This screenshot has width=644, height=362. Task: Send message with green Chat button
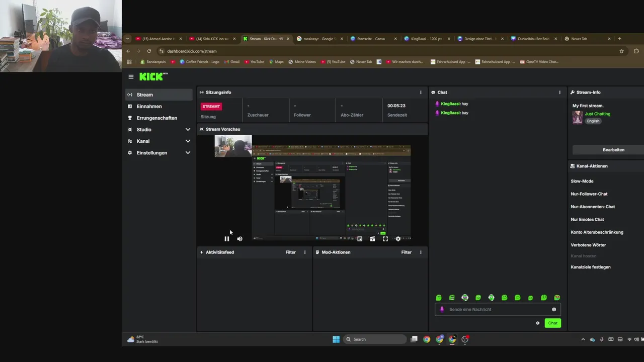point(552,323)
